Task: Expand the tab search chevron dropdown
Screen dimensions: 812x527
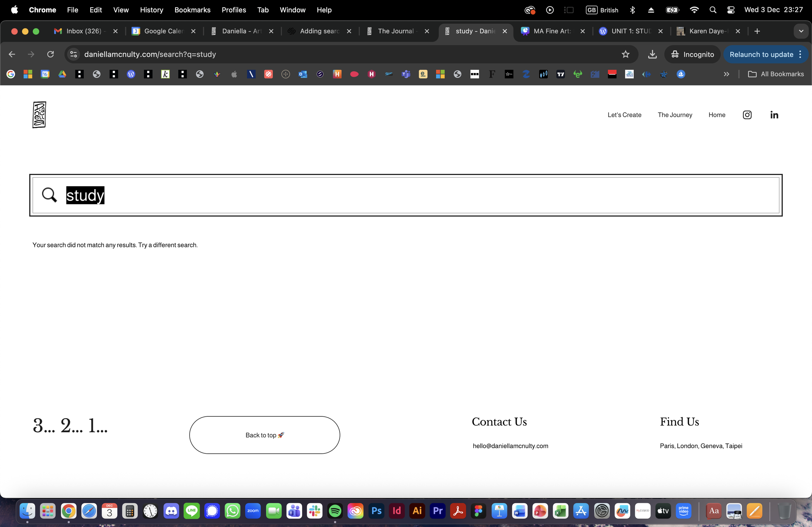Action: click(x=801, y=31)
